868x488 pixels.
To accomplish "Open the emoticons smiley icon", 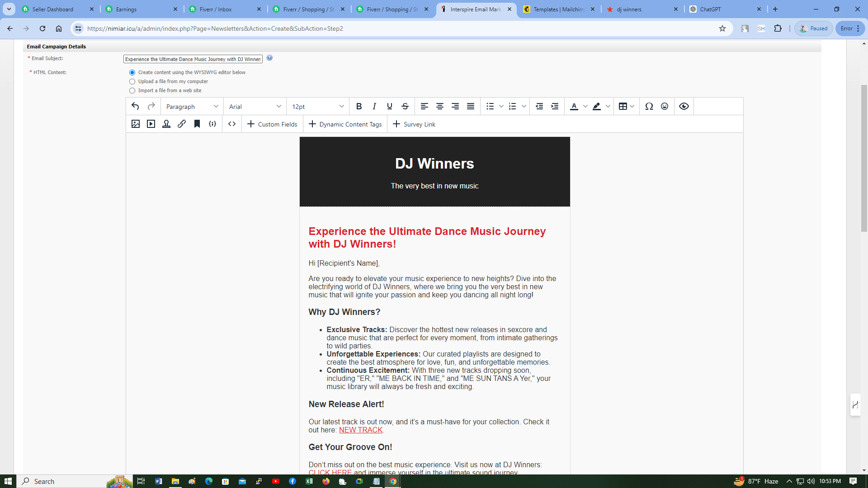I will 665,106.
